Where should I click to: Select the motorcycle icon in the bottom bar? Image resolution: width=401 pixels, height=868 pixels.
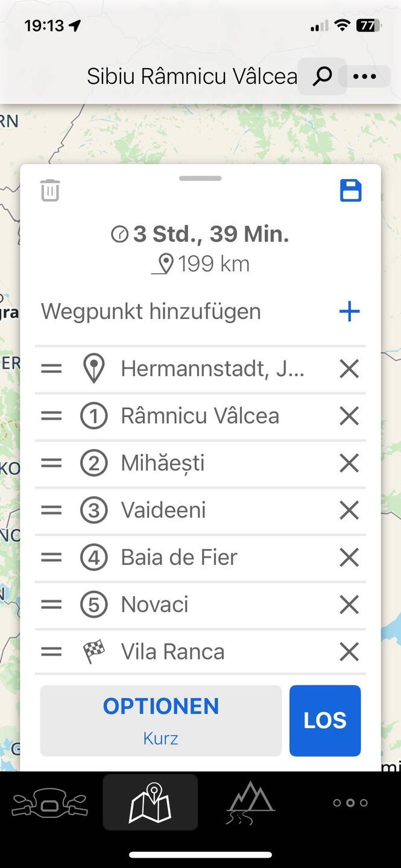[x=50, y=802]
